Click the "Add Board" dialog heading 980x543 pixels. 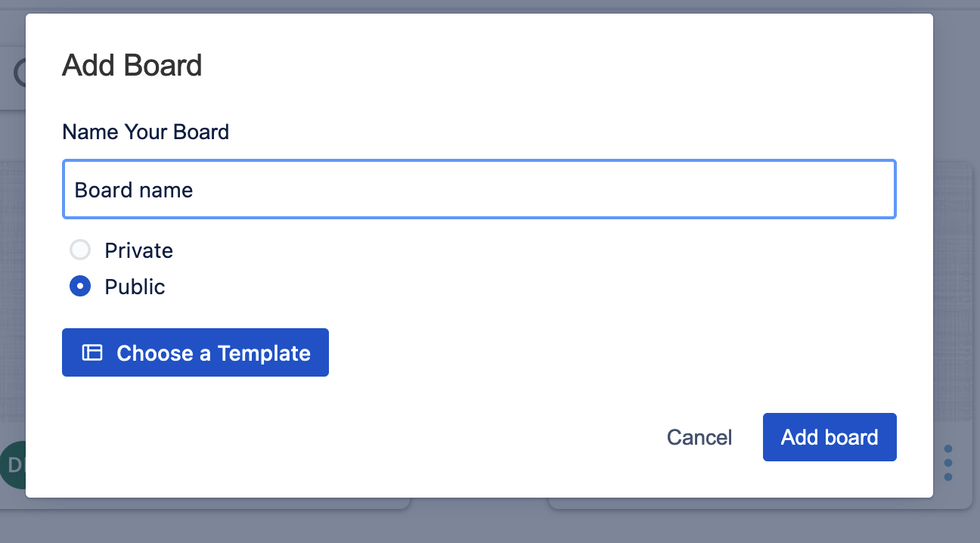(132, 66)
